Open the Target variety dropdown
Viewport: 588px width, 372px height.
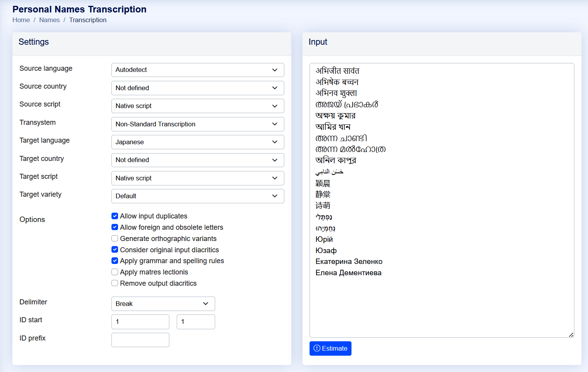pyautogui.click(x=198, y=196)
